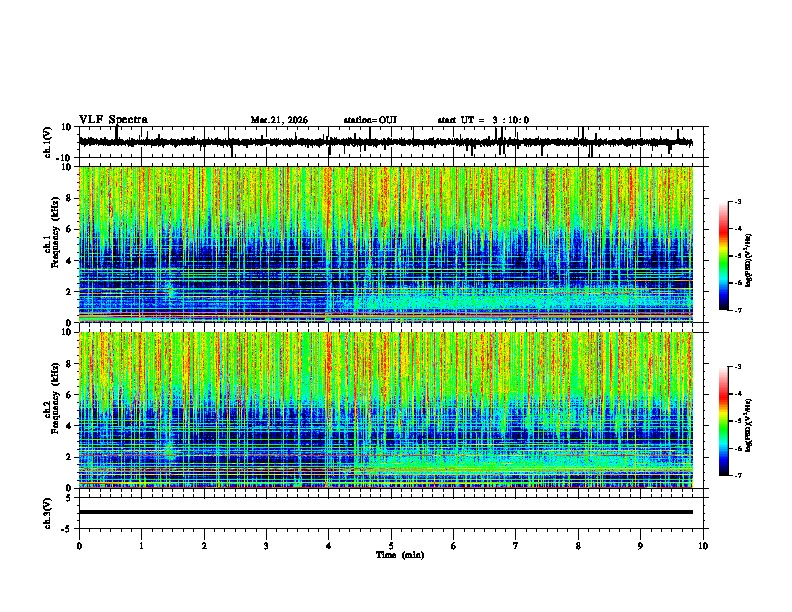
Task: Click the '-7' label on ch.2 color scale
Action: [x=737, y=475]
